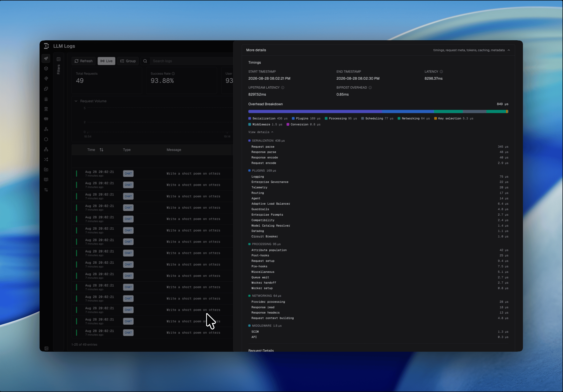Click the info icon next to Success Rate
This screenshot has height=392, width=563.
173,74
